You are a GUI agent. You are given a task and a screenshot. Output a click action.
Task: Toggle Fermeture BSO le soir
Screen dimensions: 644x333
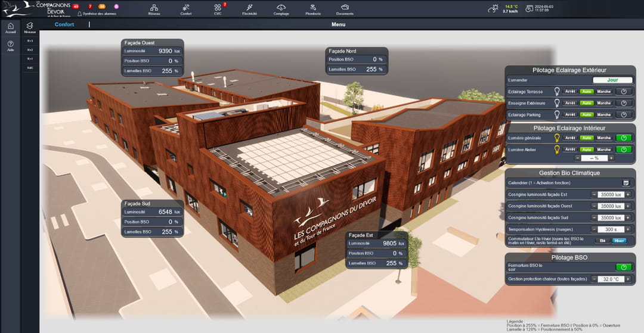pyautogui.click(x=624, y=267)
